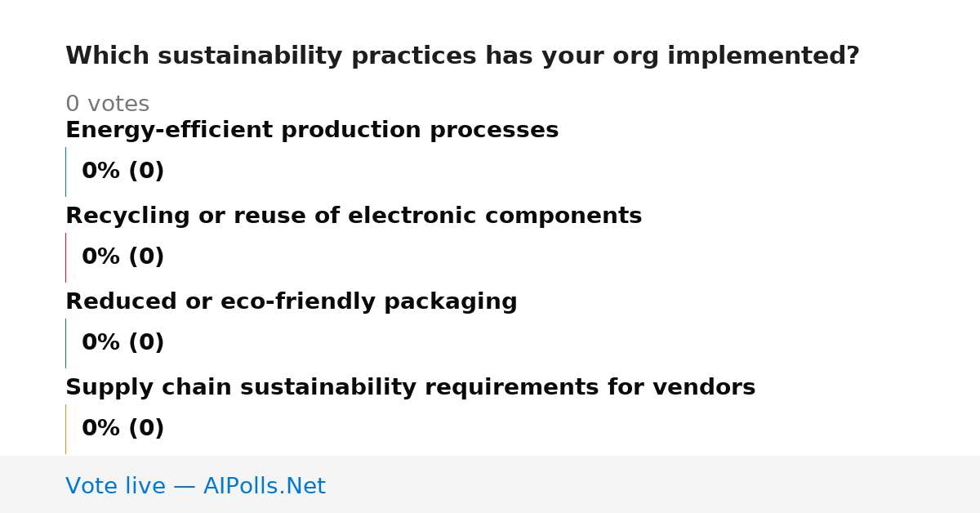Click the 'Vote live — AIPolls.Net' link
Screen dimensions: 980x513
(195, 486)
